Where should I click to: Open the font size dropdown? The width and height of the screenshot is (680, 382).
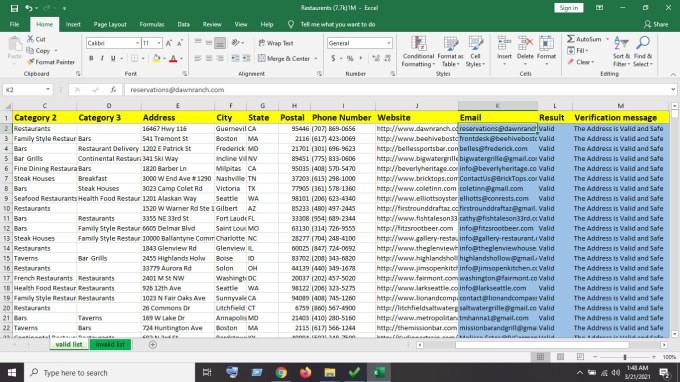coord(159,43)
